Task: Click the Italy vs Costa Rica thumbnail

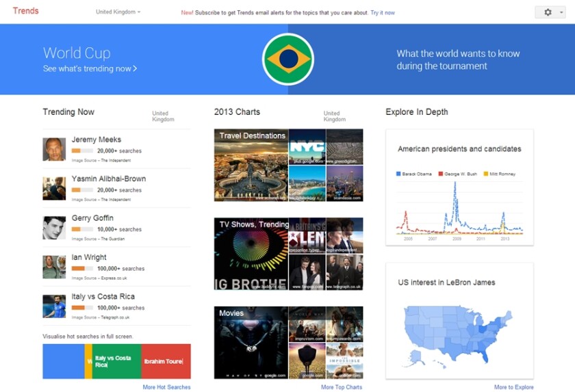Action: coord(54,306)
